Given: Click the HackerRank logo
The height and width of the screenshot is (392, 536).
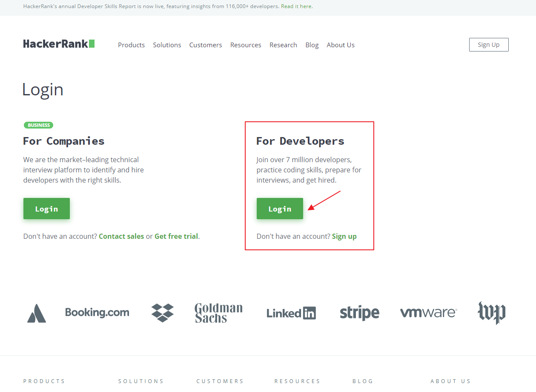Looking at the screenshot, I should pyautogui.click(x=59, y=44).
